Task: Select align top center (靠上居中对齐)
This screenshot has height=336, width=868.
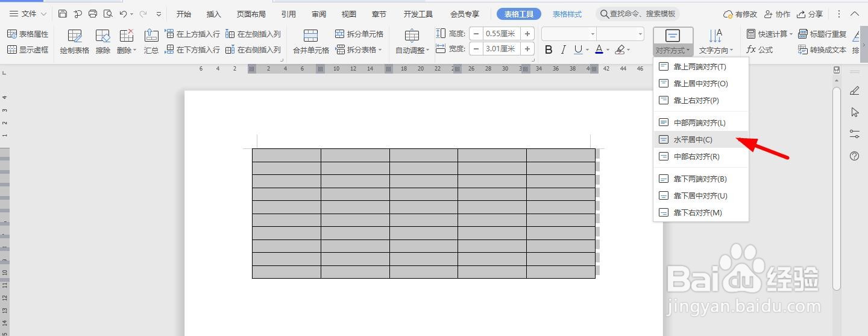Action: (x=701, y=84)
